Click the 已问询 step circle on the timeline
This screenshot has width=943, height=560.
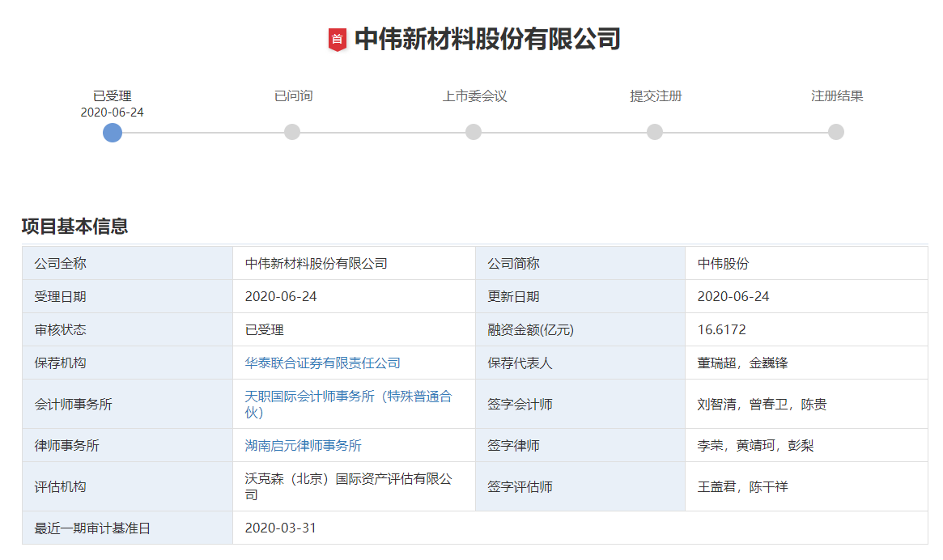point(292,132)
